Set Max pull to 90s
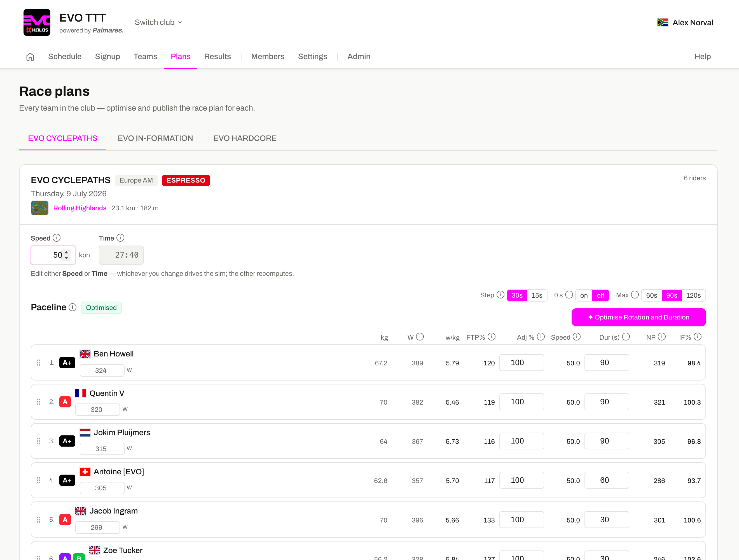Image resolution: width=739 pixels, height=560 pixels. (x=672, y=295)
